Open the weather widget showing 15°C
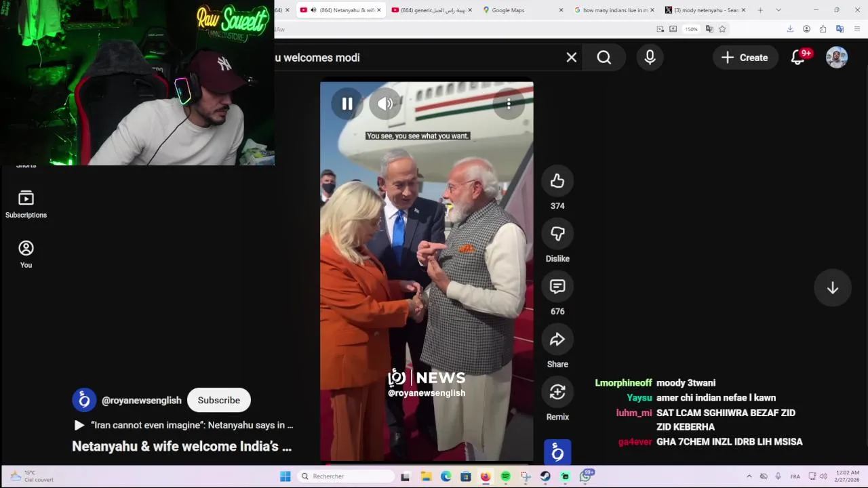Screen dimensions: 868x488 [x=31, y=476]
